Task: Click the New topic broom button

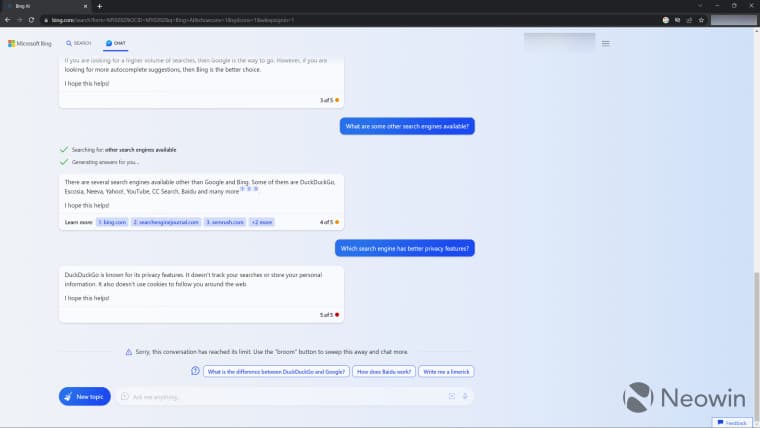Action: click(85, 396)
